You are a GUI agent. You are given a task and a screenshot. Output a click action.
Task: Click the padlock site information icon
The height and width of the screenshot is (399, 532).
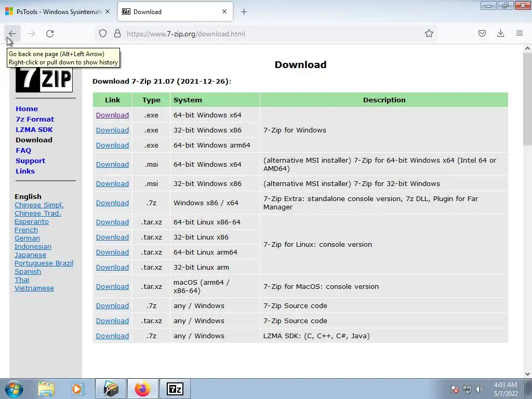click(x=117, y=34)
